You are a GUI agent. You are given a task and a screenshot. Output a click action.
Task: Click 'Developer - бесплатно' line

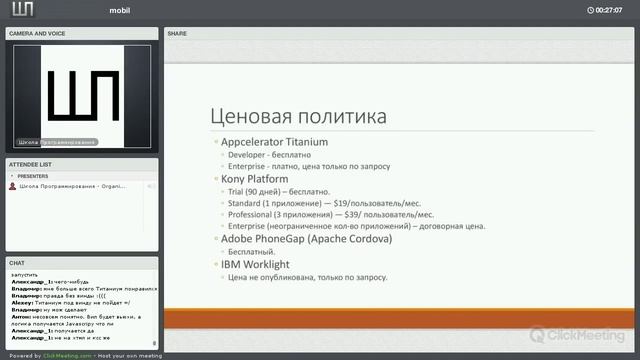point(269,155)
